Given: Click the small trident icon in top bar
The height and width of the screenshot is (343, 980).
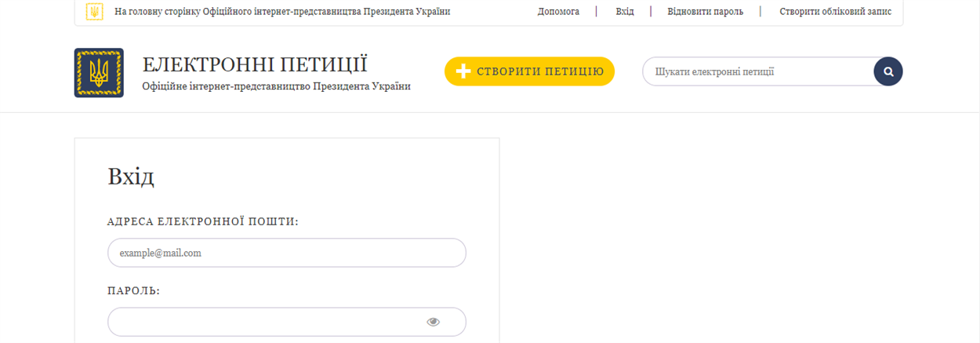Looking at the screenshot, I should point(94,12).
